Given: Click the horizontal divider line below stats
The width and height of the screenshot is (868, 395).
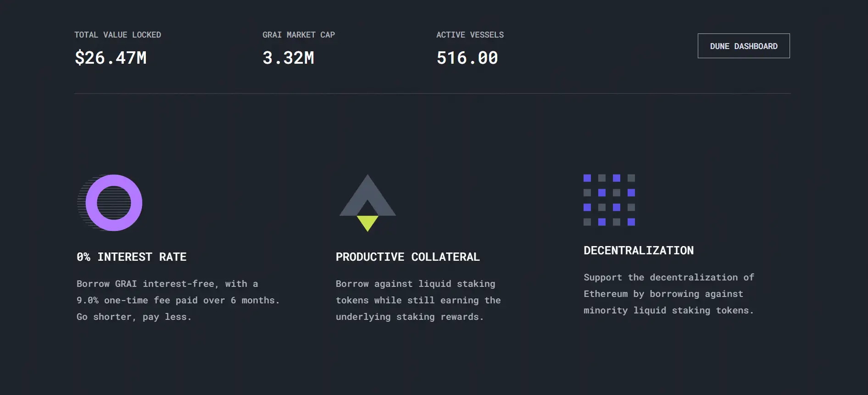Looking at the screenshot, I should (432, 93).
